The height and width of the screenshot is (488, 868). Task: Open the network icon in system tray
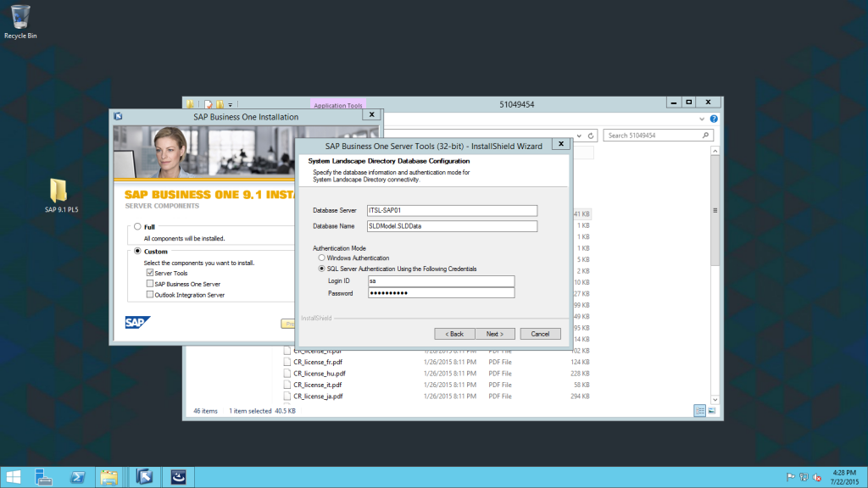[x=804, y=477]
